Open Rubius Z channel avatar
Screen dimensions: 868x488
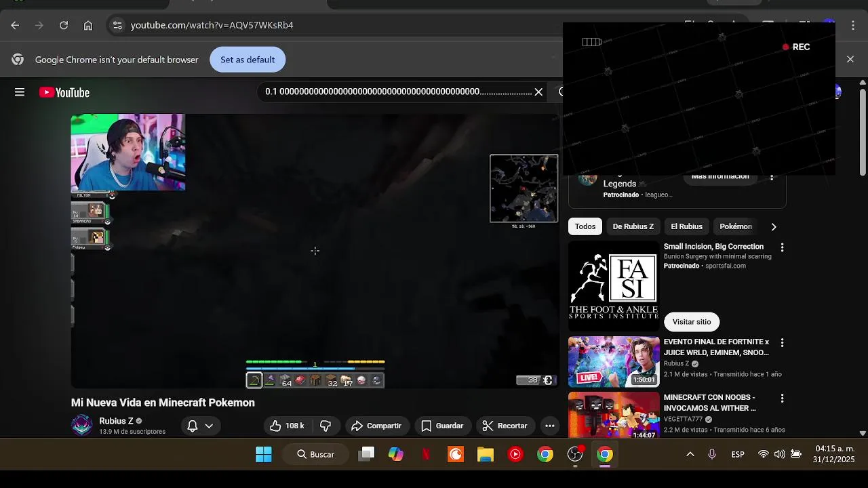click(82, 426)
